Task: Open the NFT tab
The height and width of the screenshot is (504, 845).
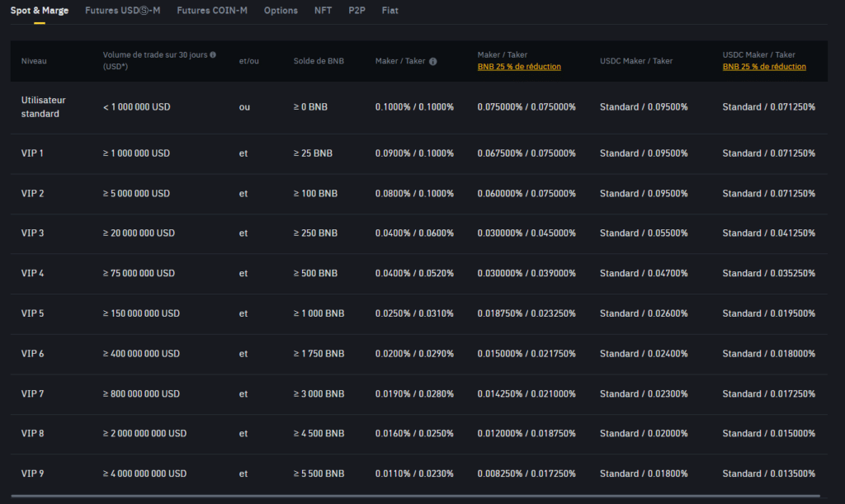Action: click(x=323, y=10)
